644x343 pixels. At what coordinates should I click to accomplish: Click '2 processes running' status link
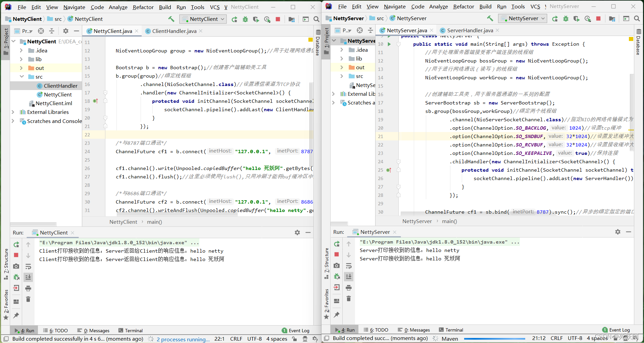point(183,339)
